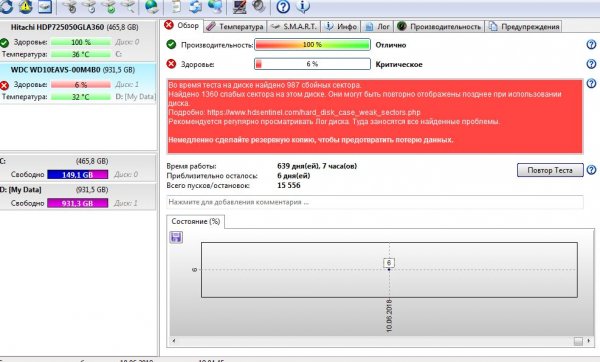This screenshot has height=362, width=600.
Task: Click the globe toolbar icon
Action: tap(152, 7)
